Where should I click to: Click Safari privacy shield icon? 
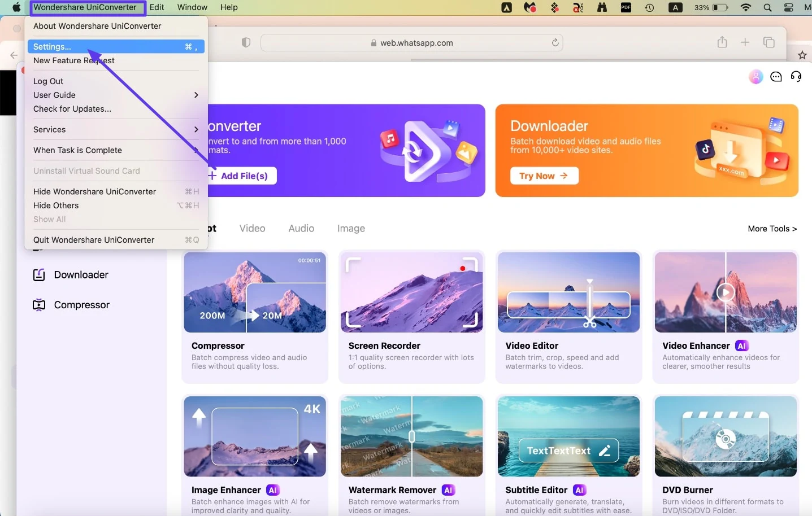pos(246,42)
